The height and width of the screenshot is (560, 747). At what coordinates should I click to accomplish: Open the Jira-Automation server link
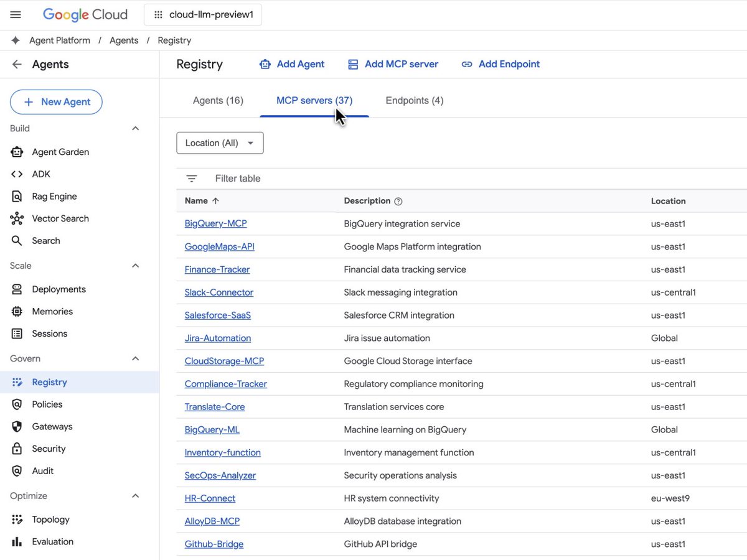point(218,338)
